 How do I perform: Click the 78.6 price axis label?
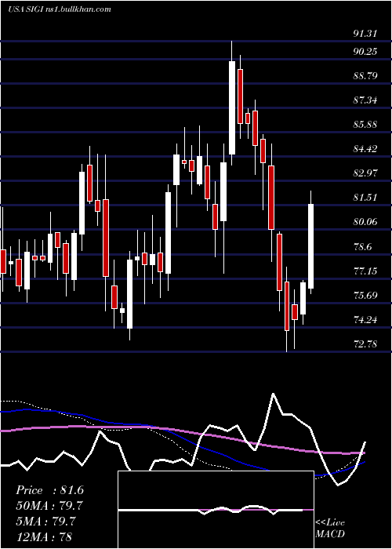[x=362, y=247]
